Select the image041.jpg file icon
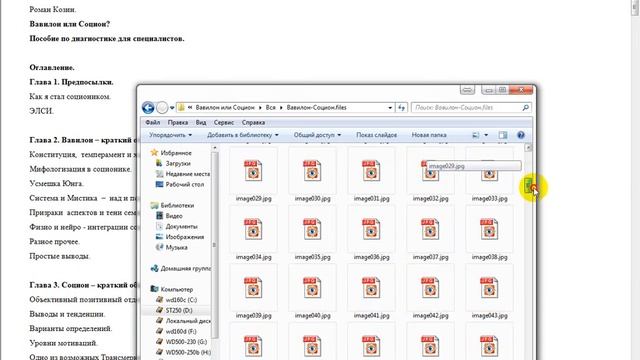The image size is (640, 360). (371, 288)
